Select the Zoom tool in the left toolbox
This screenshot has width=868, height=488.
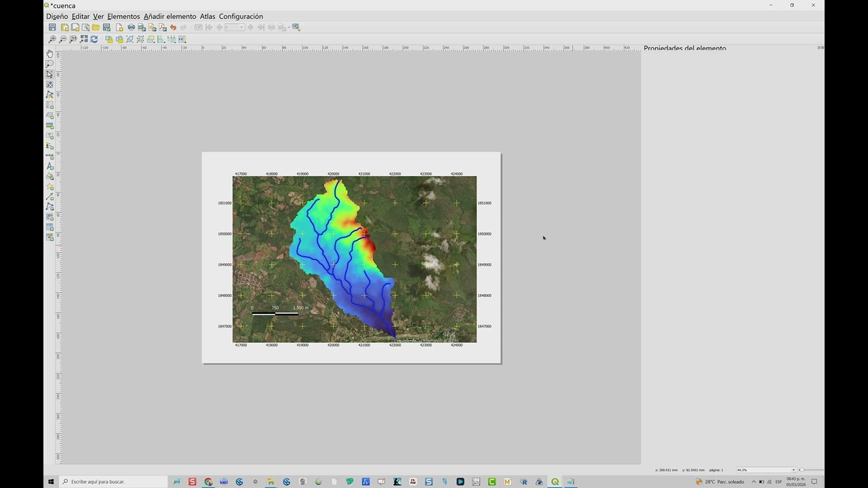point(50,64)
